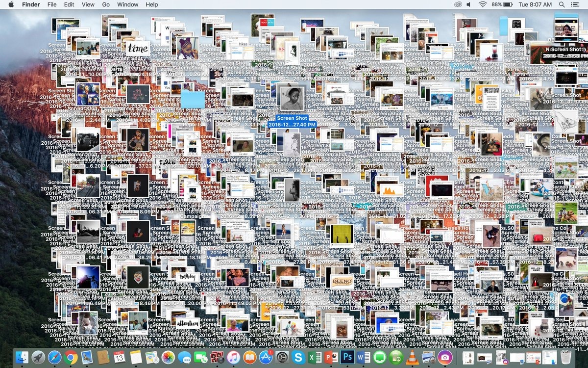The height and width of the screenshot is (368, 588).
Task: Open the volume control in menu bar
Action: [x=468, y=4]
